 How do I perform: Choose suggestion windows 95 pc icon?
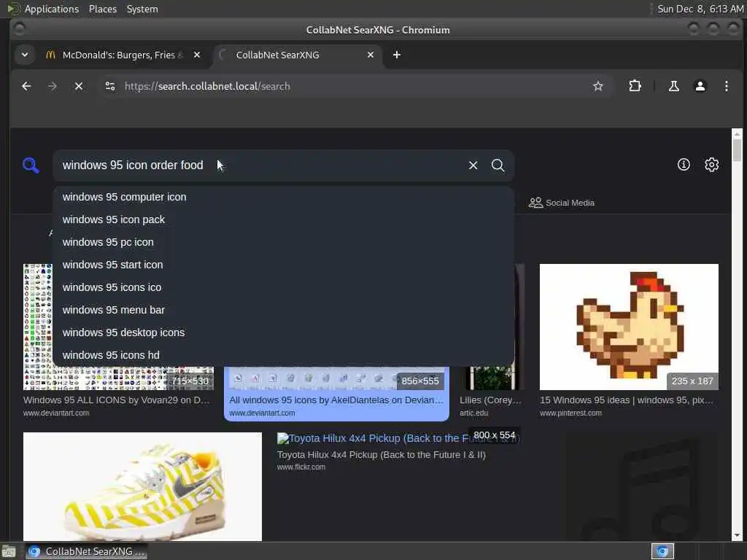coord(284,242)
